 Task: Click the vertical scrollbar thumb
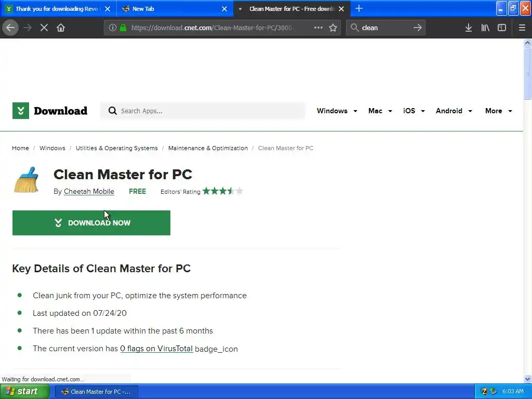click(x=527, y=73)
